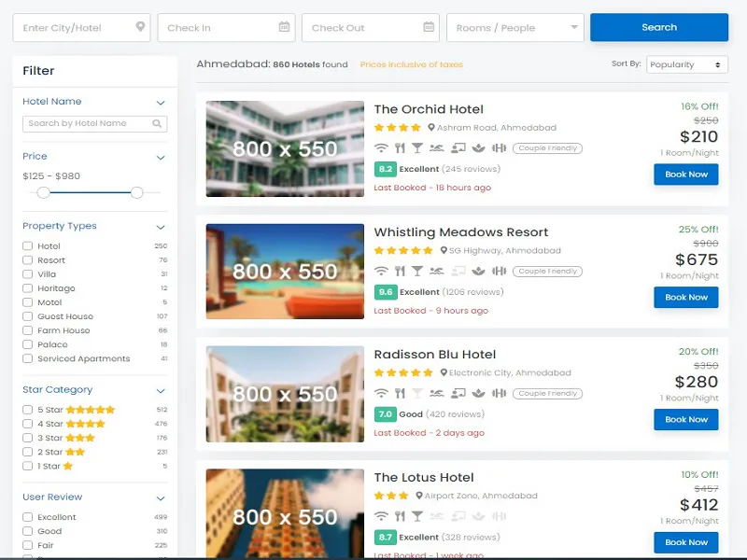Collapse the User Review filter section
Screen dimensions: 747x560
[161, 498]
